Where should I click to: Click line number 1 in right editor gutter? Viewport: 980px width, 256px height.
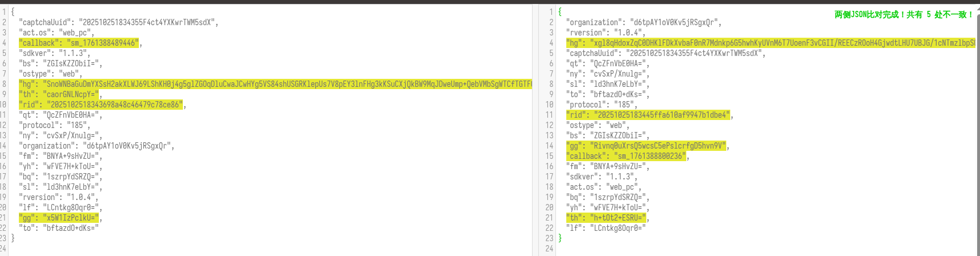click(551, 12)
